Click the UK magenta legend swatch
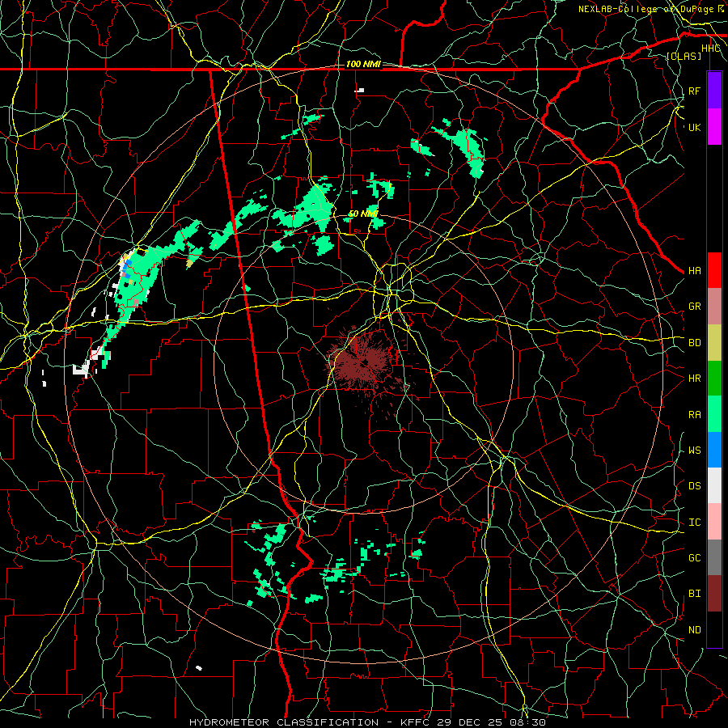The width and height of the screenshot is (728, 728). tap(714, 127)
